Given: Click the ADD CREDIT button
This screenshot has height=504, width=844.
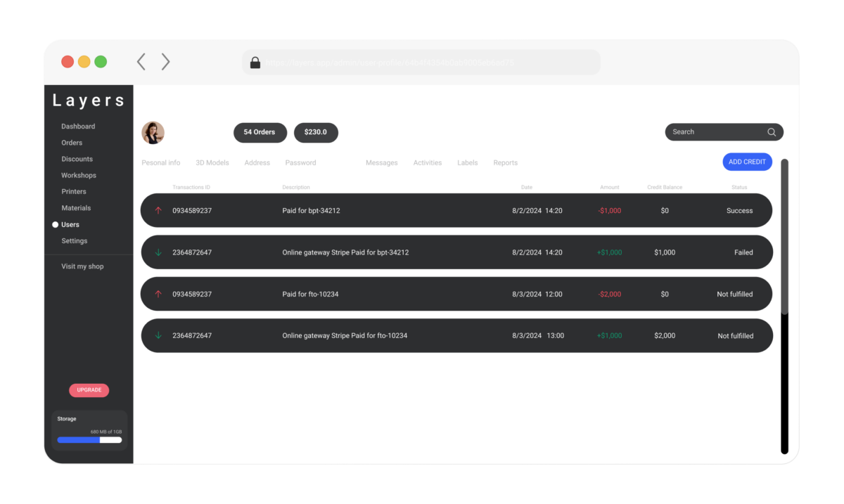Looking at the screenshot, I should [747, 162].
